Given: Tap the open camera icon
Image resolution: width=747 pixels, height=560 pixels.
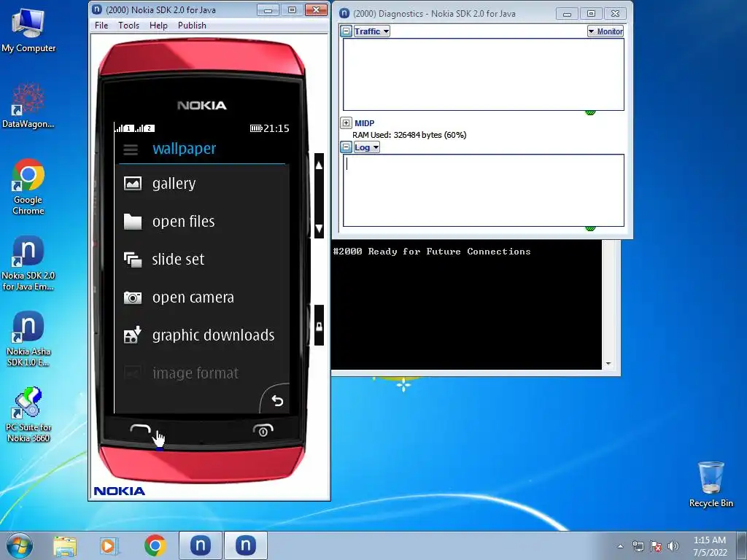Looking at the screenshot, I should [x=133, y=297].
